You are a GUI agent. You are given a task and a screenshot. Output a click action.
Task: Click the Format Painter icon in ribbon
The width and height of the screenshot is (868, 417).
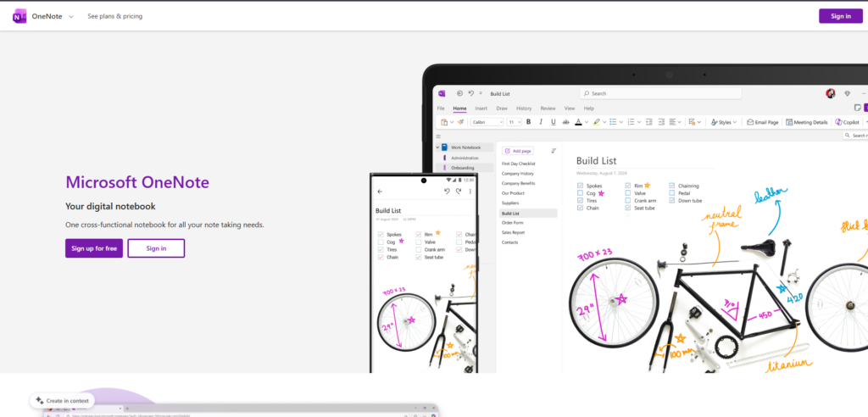[x=460, y=122]
